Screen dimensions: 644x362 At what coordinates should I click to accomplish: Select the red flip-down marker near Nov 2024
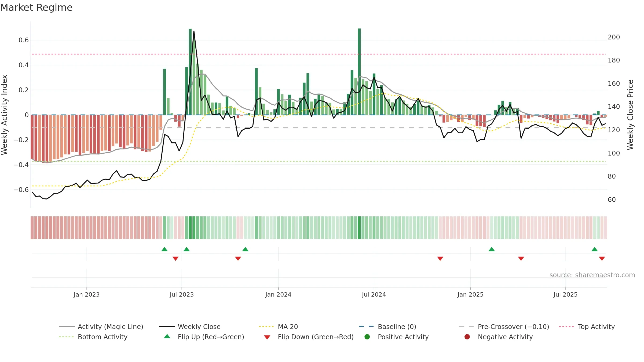440,258
